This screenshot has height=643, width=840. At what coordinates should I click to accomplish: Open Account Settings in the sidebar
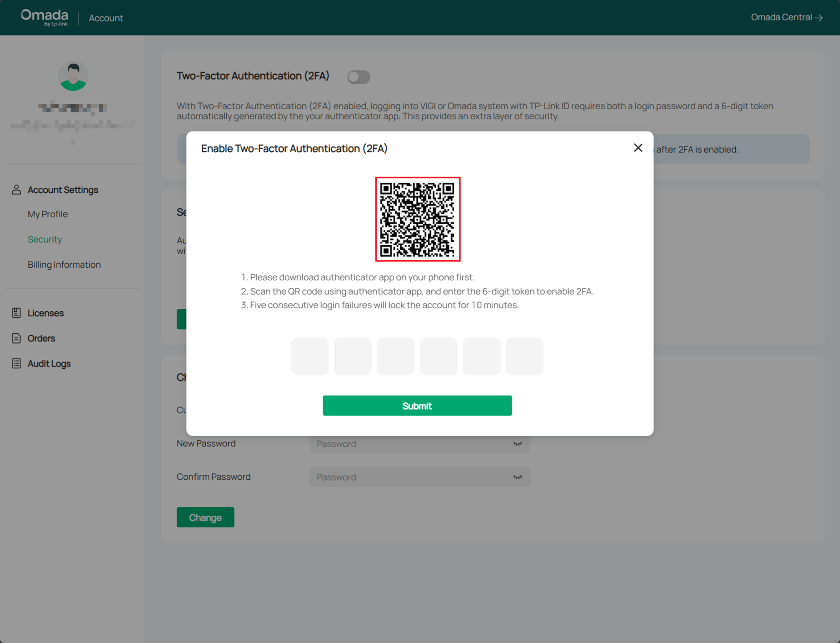pyautogui.click(x=63, y=190)
